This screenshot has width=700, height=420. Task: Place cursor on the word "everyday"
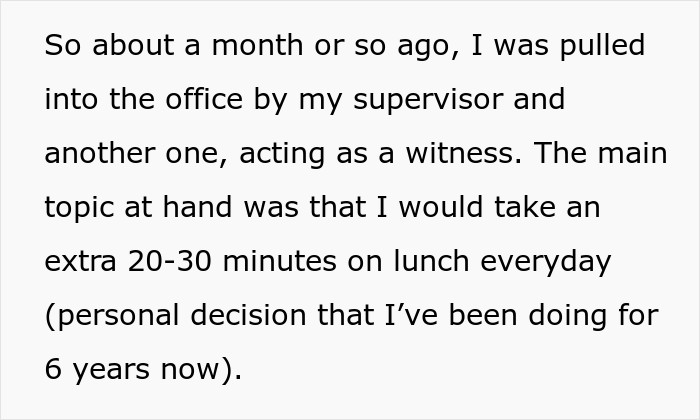(x=547, y=262)
